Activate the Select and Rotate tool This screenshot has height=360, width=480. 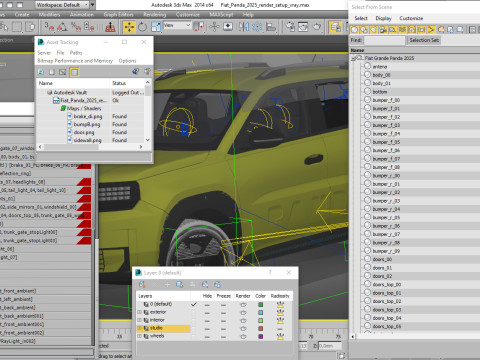142,27
